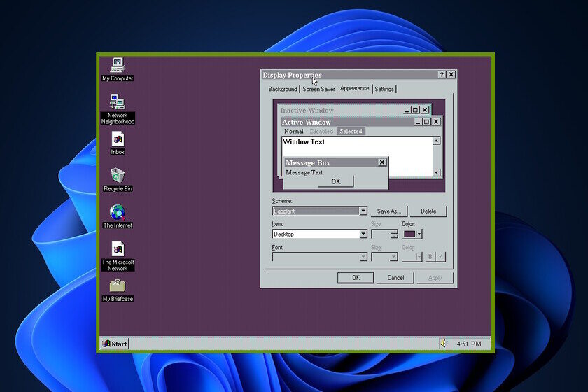Viewport: 588px width, 392px height.
Task: Click the preview scrollbar up arrow
Action: [436, 141]
